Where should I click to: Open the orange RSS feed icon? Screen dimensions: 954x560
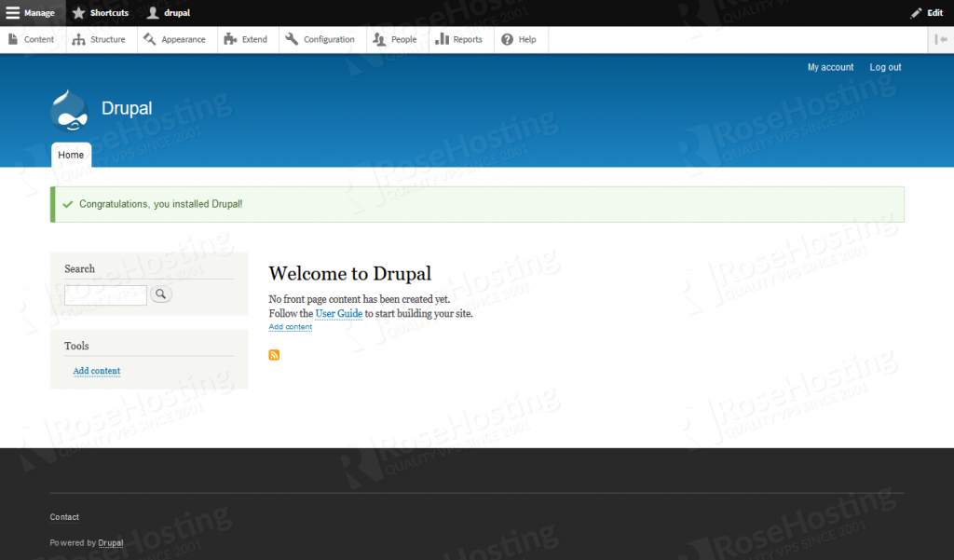(274, 355)
